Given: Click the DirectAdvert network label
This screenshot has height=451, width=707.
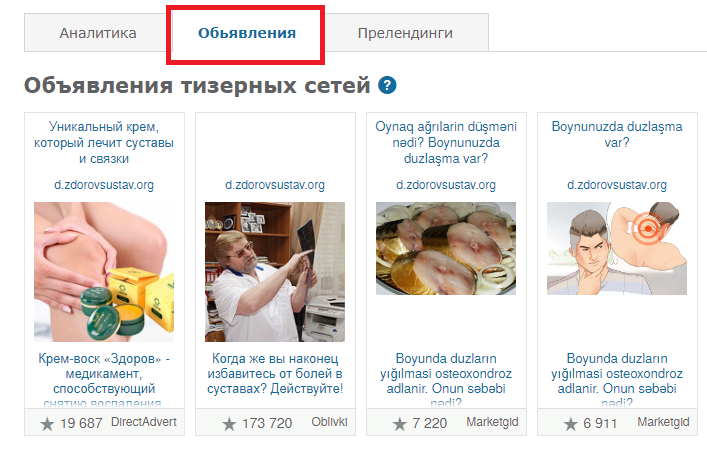Looking at the screenshot, I should pos(144,422).
